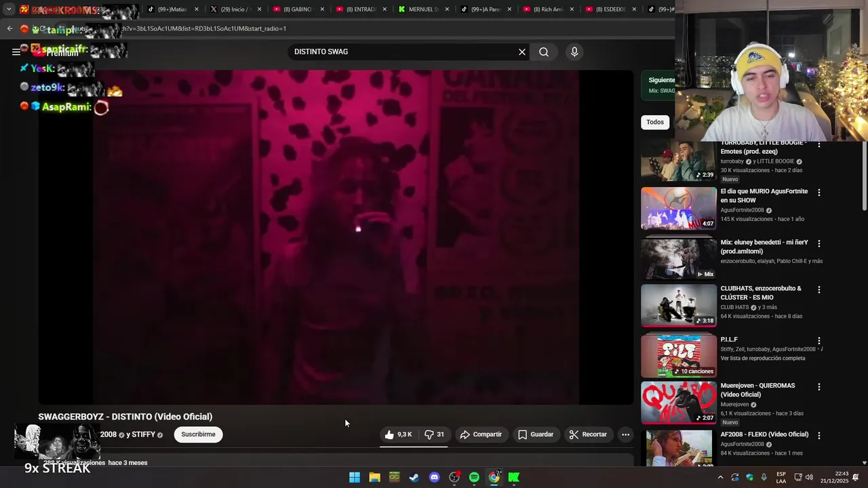
Task: Start voice search with the microphone icon
Action: pos(574,52)
